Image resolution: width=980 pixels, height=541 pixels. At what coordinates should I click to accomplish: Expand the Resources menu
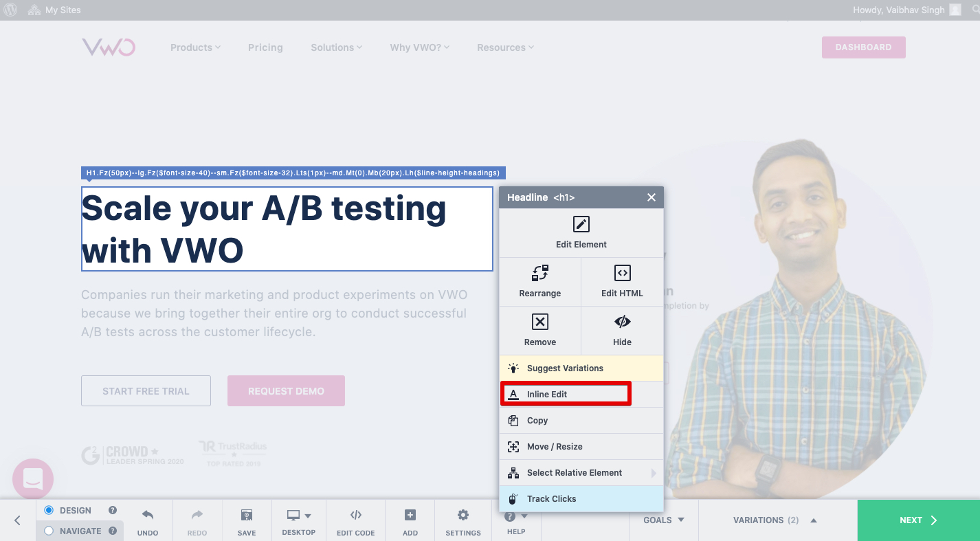tap(506, 47)
